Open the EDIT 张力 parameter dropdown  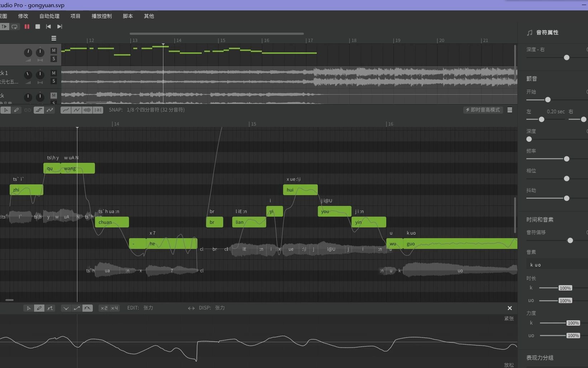[x=148, y=308]
